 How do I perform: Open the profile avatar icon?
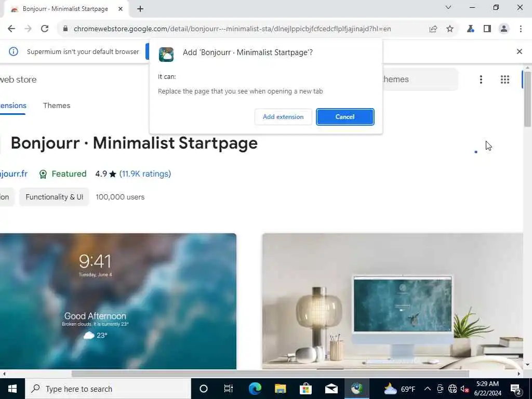tap(504, 29)
